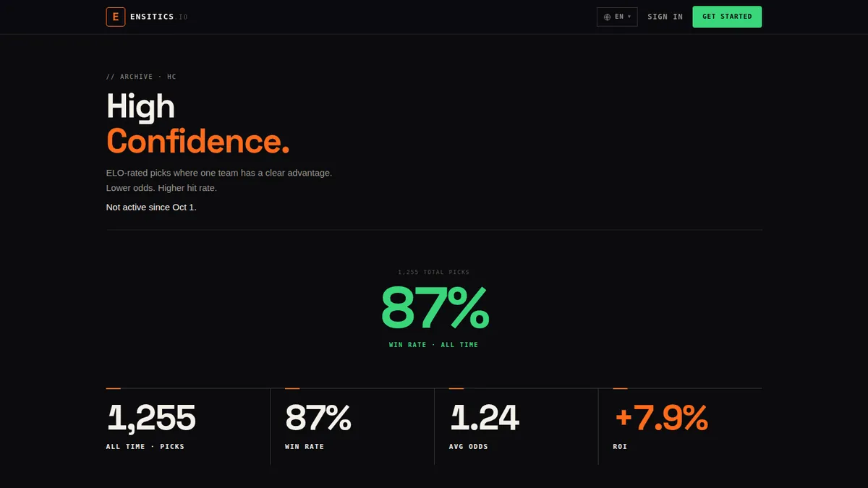Click the GET STARTED button

[x=727, y=17]
